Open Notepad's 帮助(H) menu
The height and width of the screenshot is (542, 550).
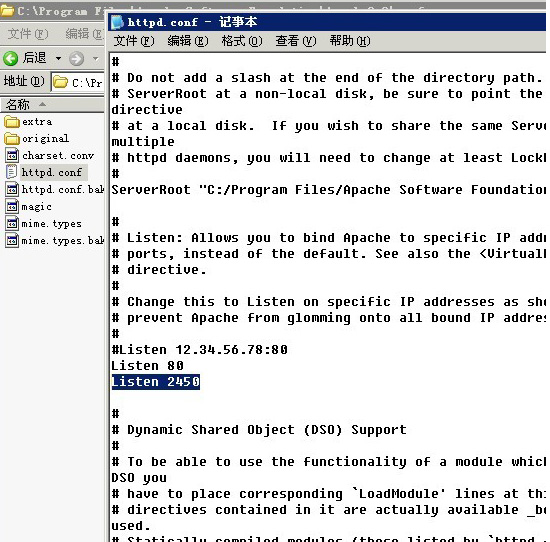(x=350, y=41)
